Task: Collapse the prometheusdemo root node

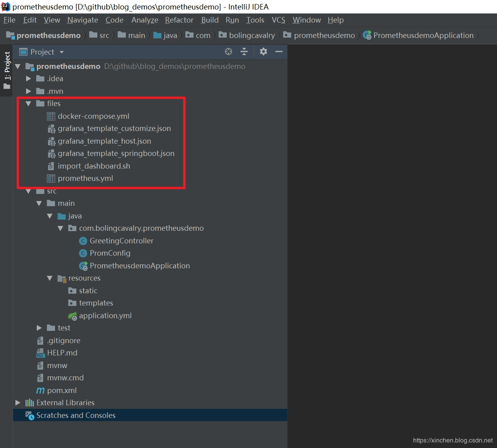Action: point(18,66)
